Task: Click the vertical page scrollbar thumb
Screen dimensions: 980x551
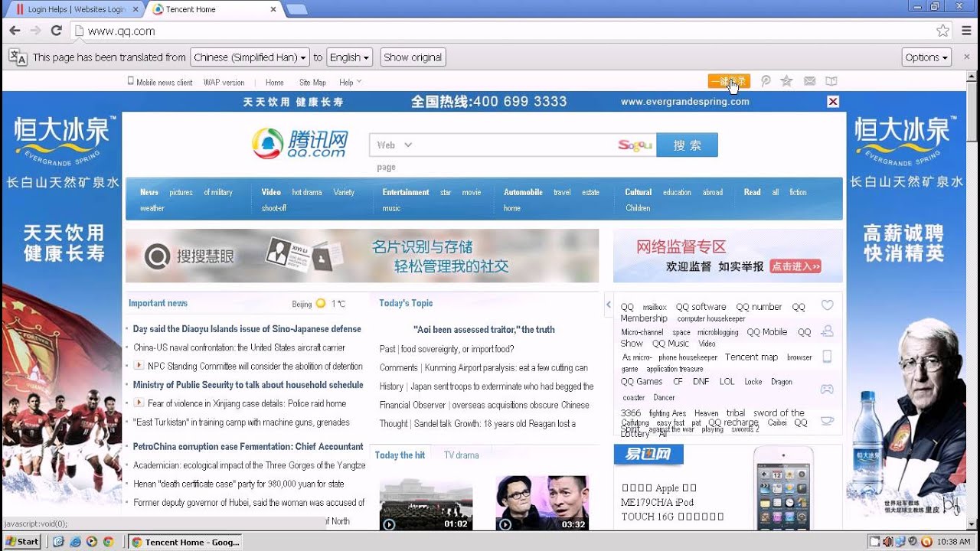Action: [x=972, y=111]
